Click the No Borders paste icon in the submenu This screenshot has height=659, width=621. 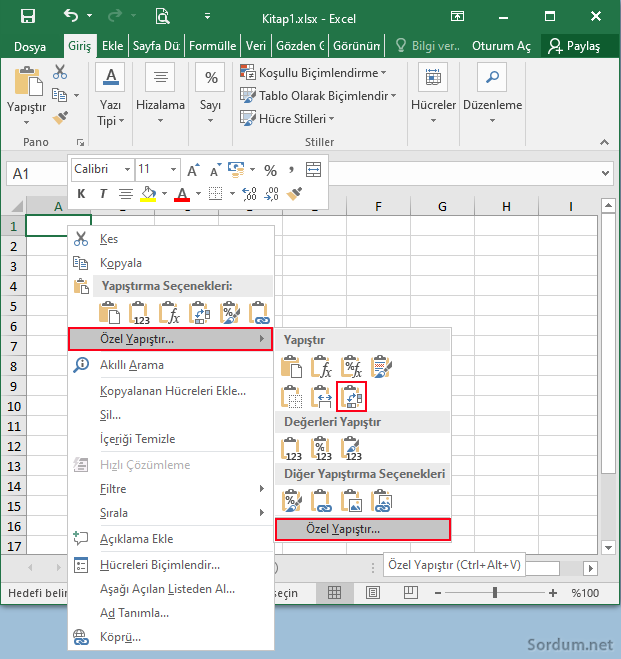tap(292, 396)
